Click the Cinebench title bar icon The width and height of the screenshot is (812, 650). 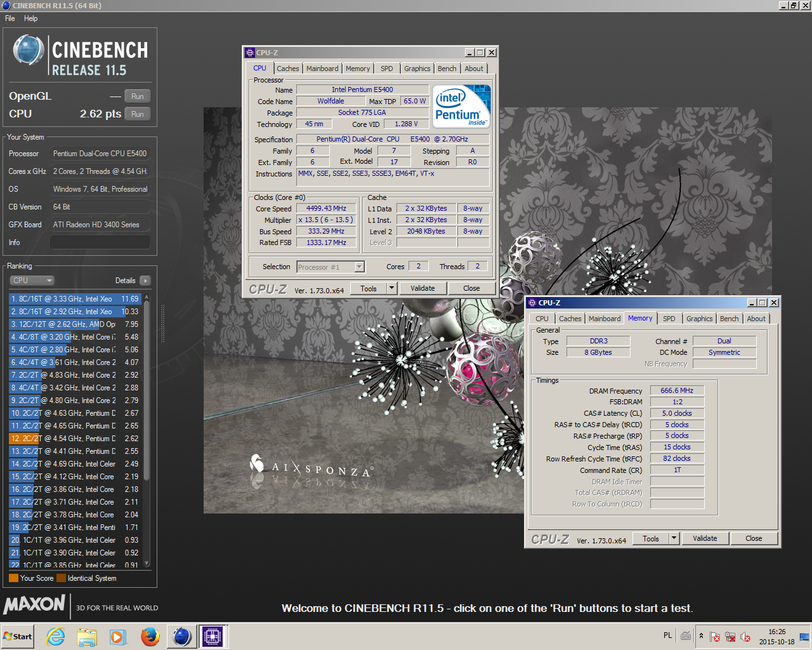click(x=6, y=5)
